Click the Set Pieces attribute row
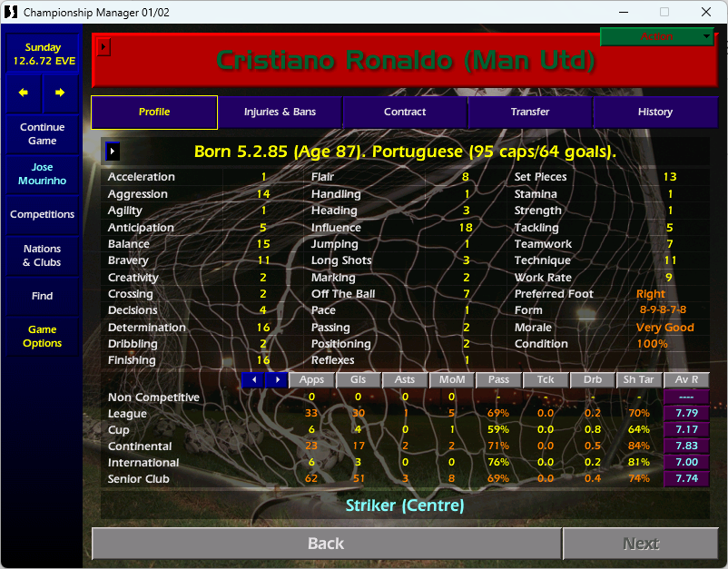This screenshot has width=728, height=569. (x=608, y=177)
